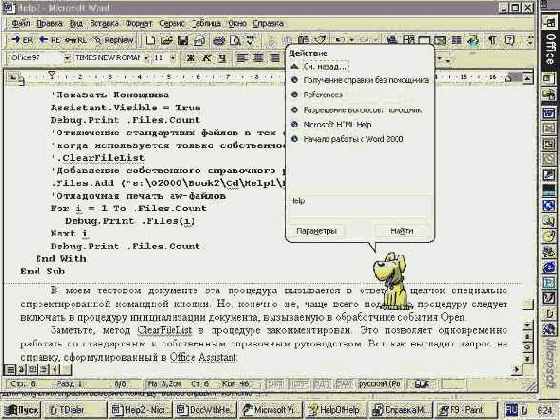The image size is (560, 420).
Task: Align text right
Action: 275,58
